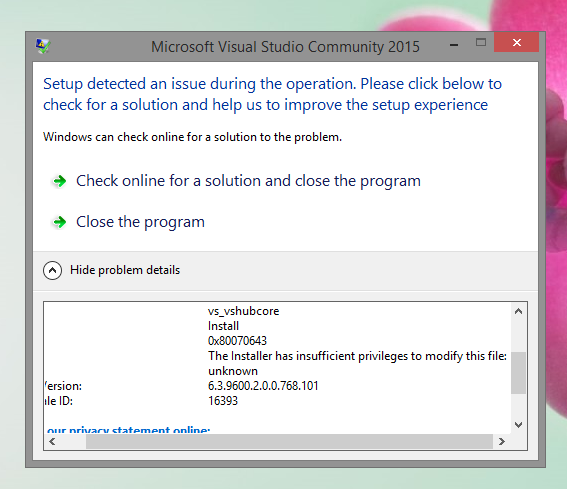Click the Install text line in details
567x489 pixels.
tap(223, 326)
